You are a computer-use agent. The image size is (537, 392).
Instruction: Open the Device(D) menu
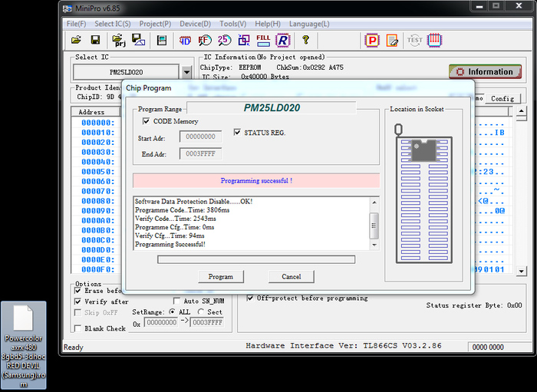click(195, 24)
